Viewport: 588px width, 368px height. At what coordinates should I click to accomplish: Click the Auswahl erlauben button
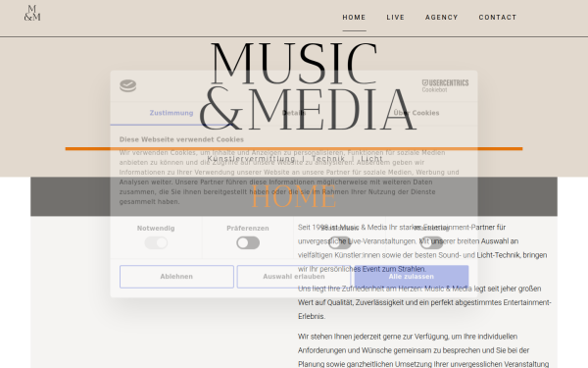tap(294, 277)
